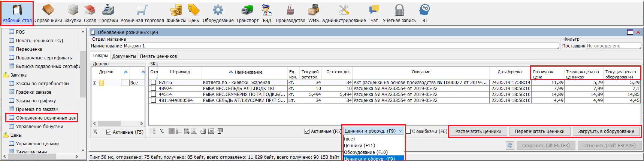This screenshot has width=644, height=161.
Task: Switch to the Документы tab
Action: 124,56
